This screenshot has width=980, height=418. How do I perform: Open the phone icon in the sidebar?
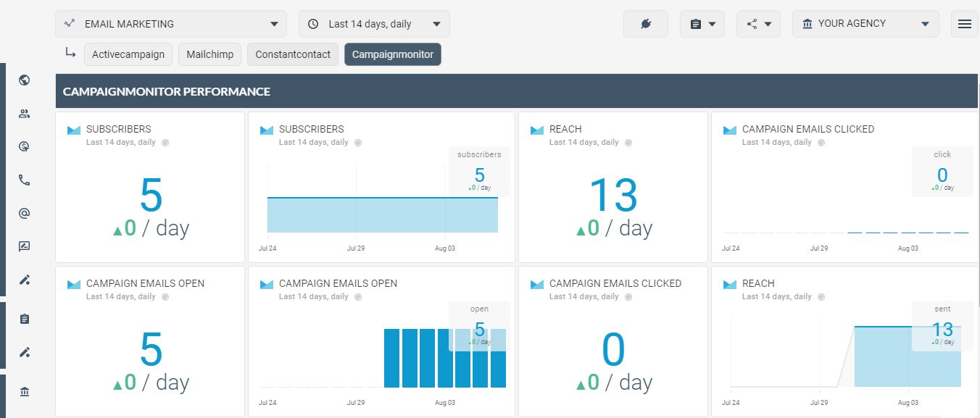[25, 180]
